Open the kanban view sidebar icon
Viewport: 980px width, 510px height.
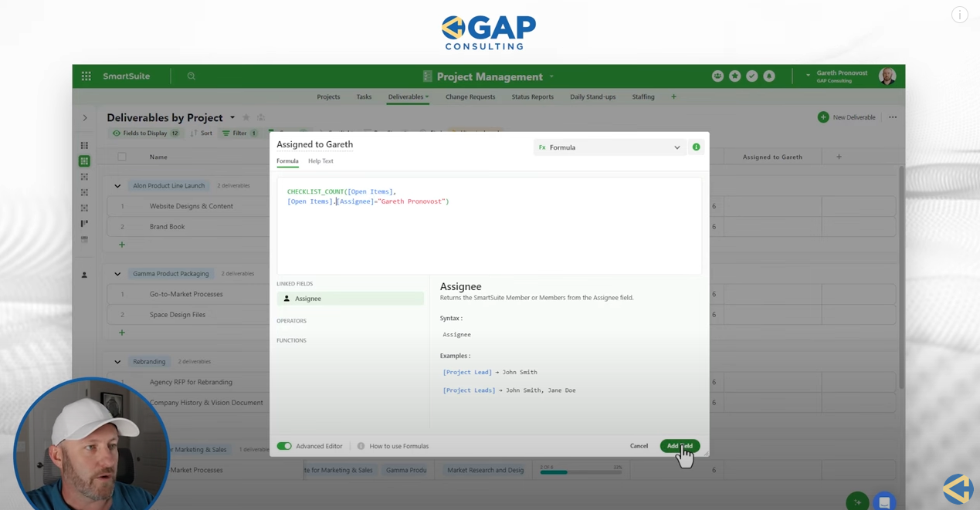(84, 223)
